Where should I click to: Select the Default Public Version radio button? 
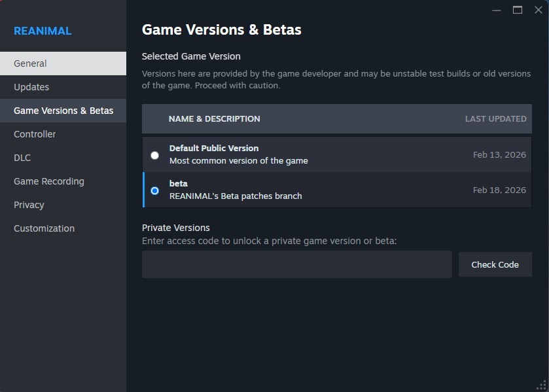154,155
